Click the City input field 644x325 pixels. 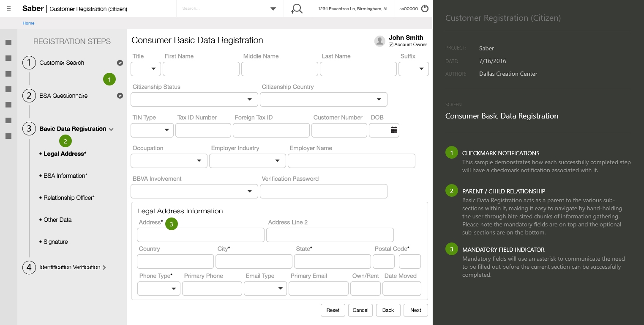click(254, 262)
